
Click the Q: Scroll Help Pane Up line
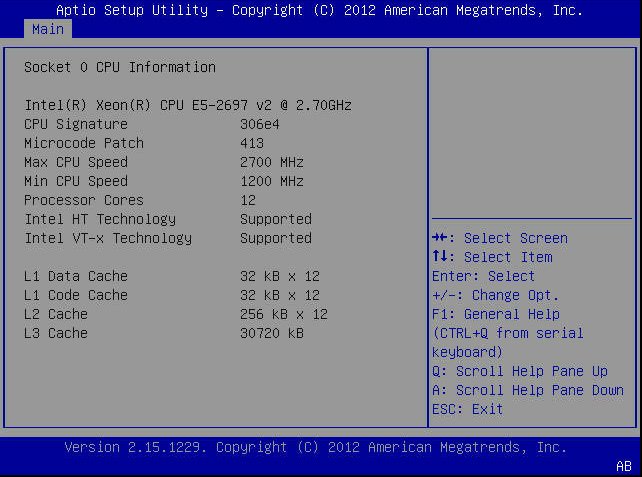pyautogui.click(x=520, y=371)
